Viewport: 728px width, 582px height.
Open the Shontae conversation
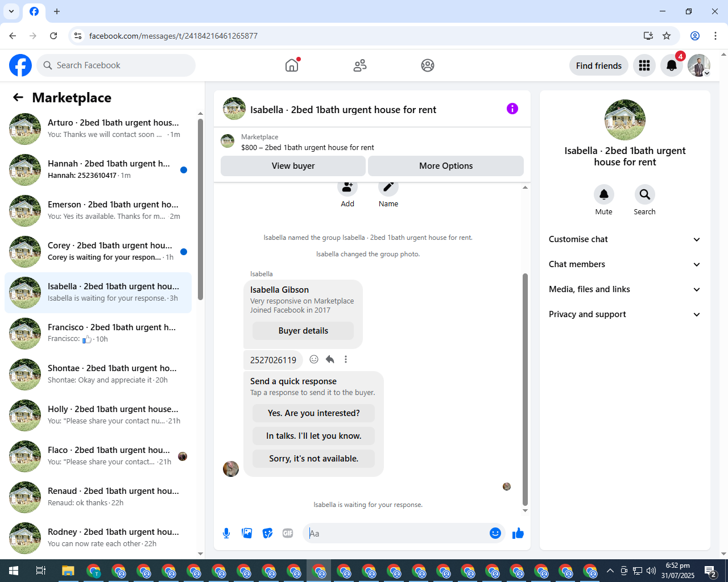pyautogui.click(x=98, y=375)
